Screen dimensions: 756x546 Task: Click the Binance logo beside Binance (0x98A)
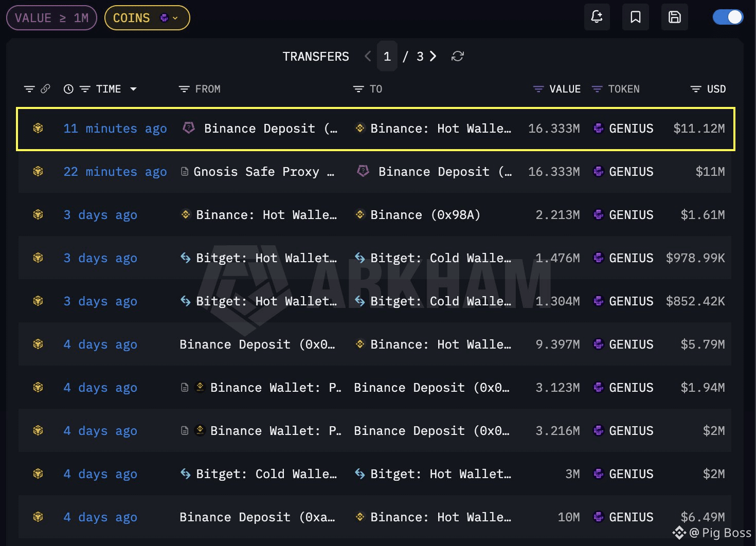(x=360, y=214)
